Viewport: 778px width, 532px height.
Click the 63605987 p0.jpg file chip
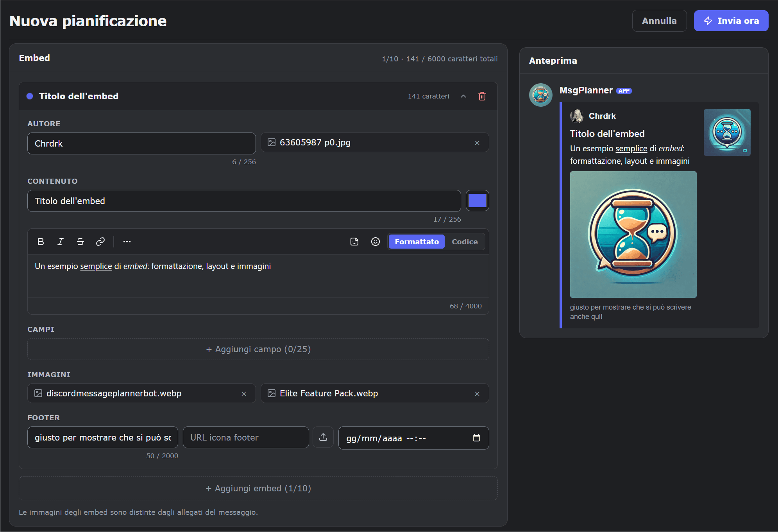coord(375,143)
